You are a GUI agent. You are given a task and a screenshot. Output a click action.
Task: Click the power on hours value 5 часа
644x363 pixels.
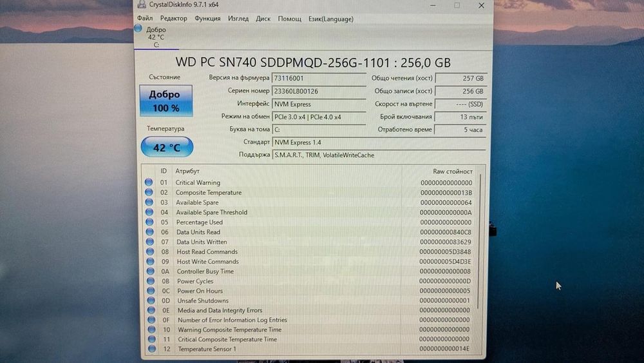point(460,130)
